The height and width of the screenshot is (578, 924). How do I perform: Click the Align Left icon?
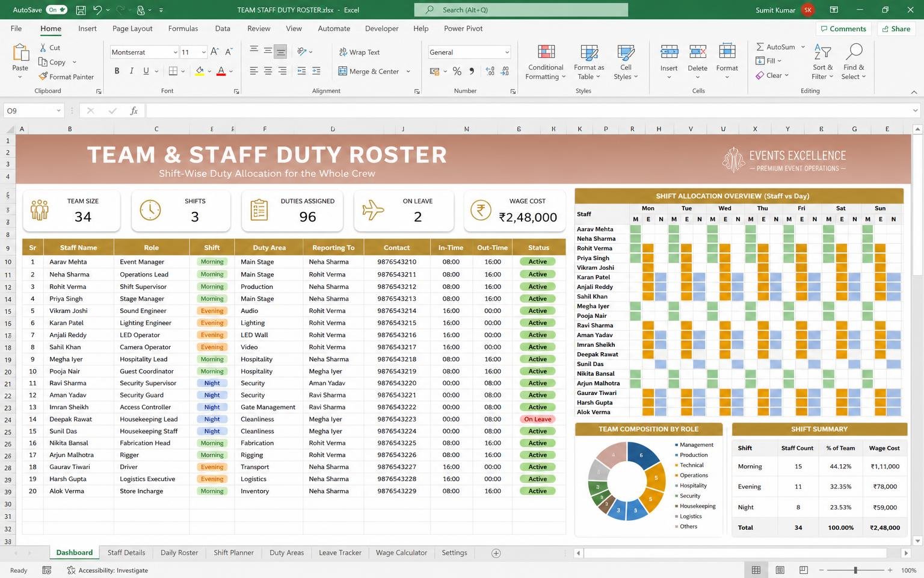tap(254, 71)
